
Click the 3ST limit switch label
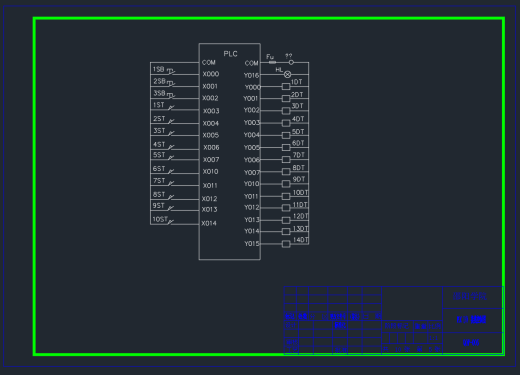click(159, 131)
